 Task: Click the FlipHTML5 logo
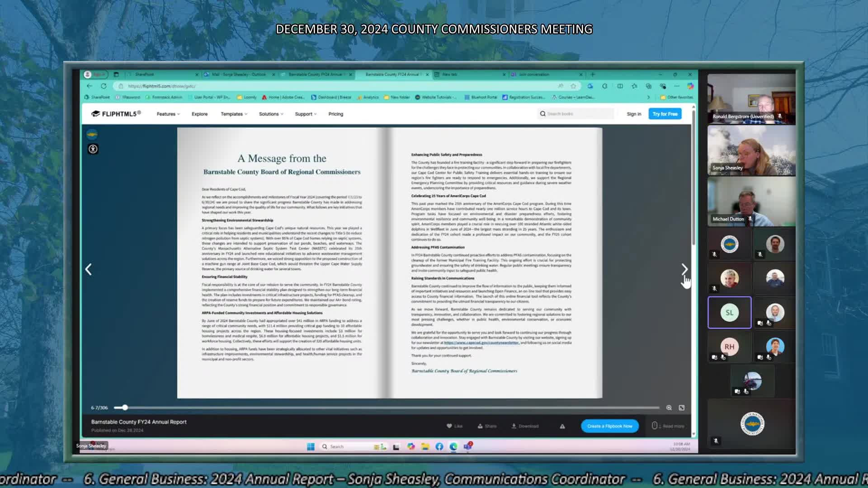click(x=116, y=114)
